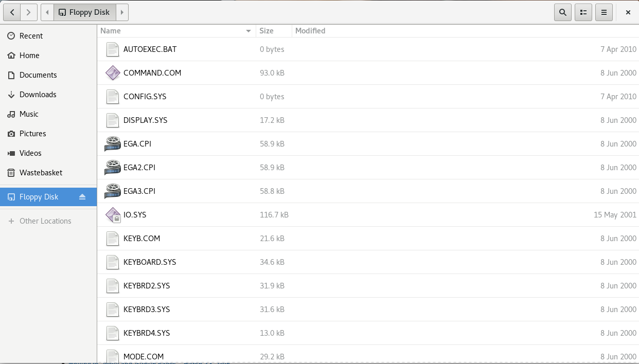Open Recent in the sidebar
Viewport: 639px width, 364px height.
click(31, 36)
